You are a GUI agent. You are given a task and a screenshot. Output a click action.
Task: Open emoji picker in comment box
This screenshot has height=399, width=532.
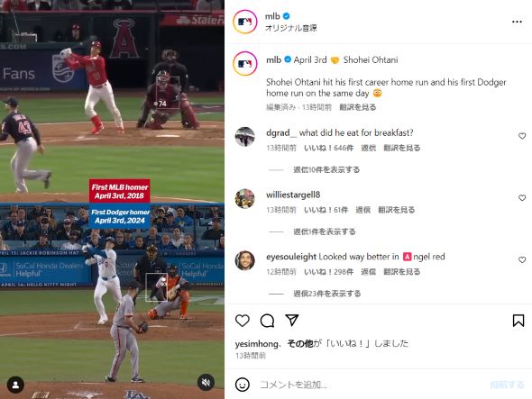pos(243,385)
